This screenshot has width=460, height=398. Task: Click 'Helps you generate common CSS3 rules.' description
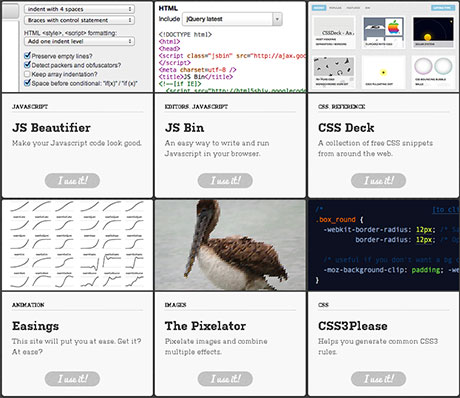click(378, 346)
